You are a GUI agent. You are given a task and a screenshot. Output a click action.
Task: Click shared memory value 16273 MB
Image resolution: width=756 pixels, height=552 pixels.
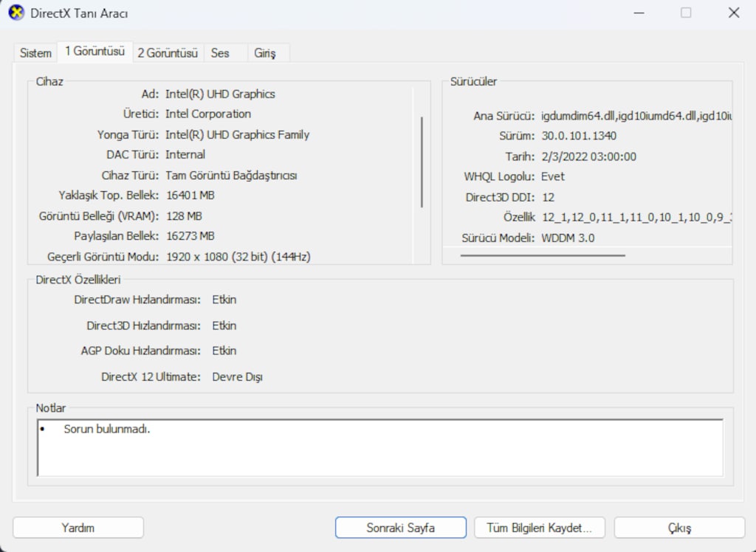[x=190, y=236]
